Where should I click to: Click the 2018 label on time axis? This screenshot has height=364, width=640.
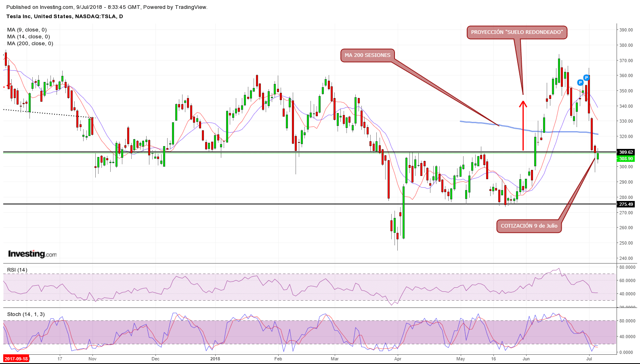click(x=215, y=359)
